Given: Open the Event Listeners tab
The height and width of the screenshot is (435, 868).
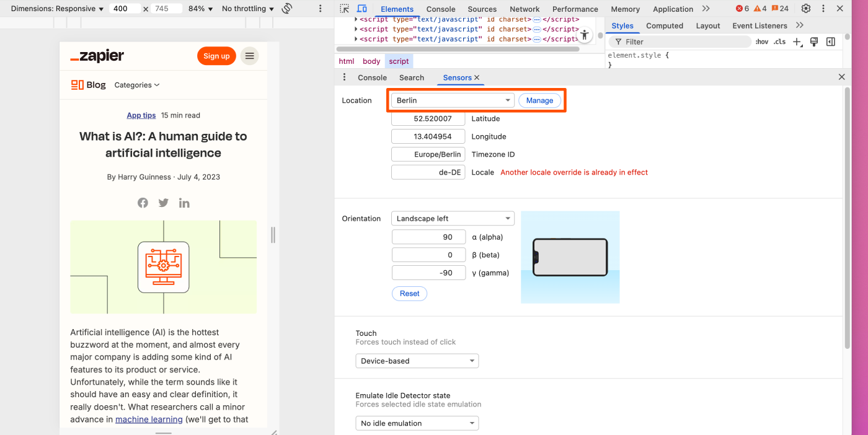Looking at the screenshot, I should point(759,25).
